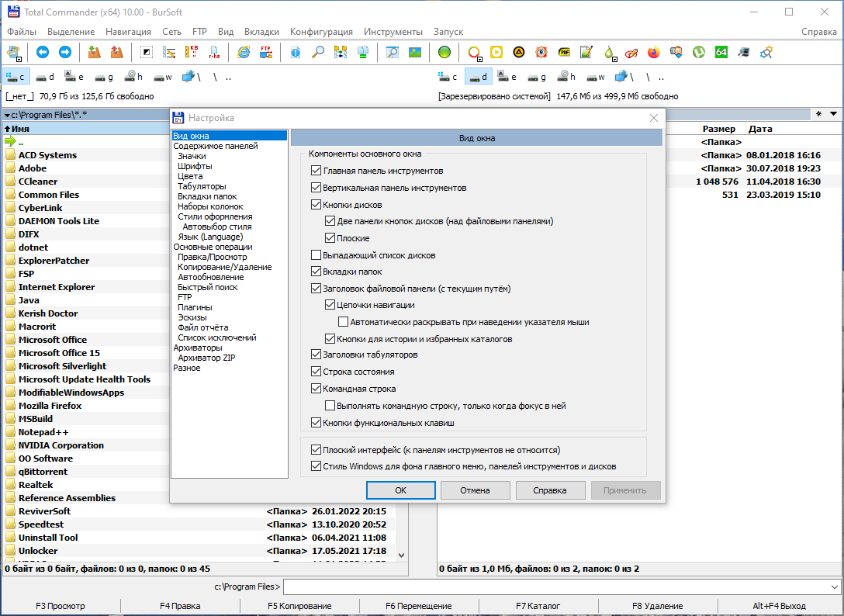
Task: Click the synchronize directories toolbar icon
Action: [x=341, y=52]
